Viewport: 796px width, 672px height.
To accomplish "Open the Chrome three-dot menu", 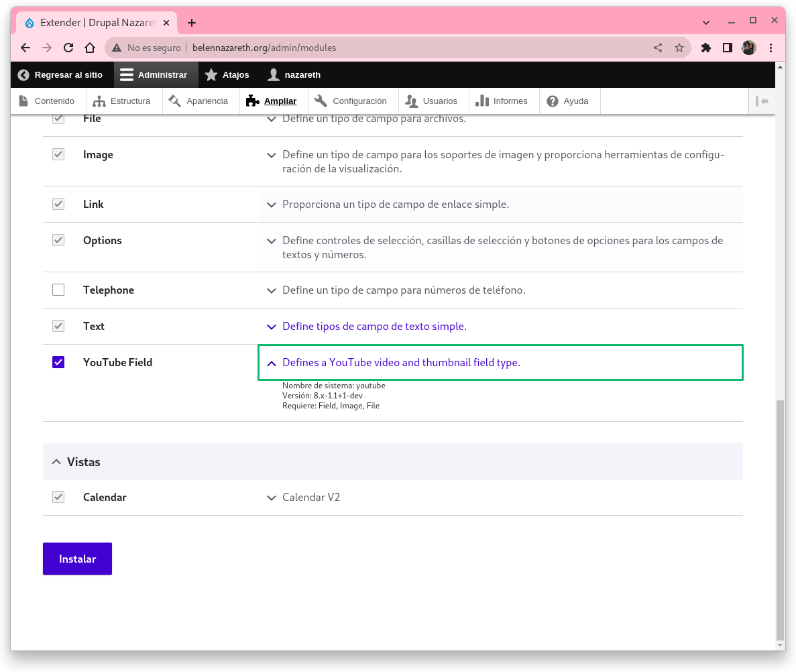I will pos(771,48).
